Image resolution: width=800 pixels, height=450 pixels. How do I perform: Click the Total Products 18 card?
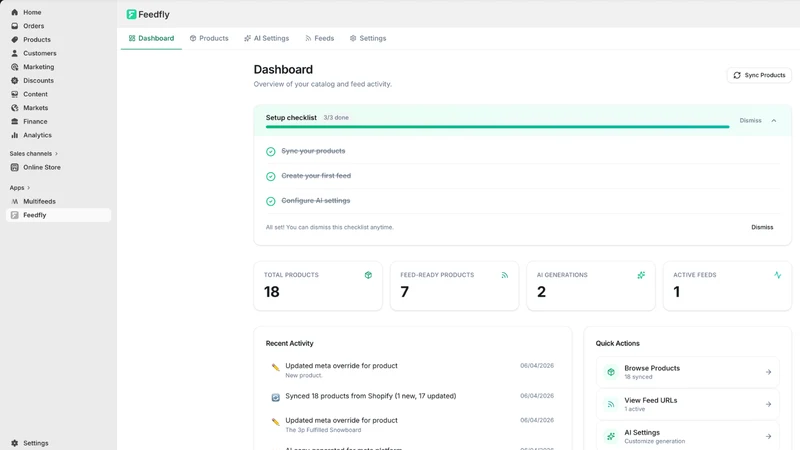pos(318,286)
